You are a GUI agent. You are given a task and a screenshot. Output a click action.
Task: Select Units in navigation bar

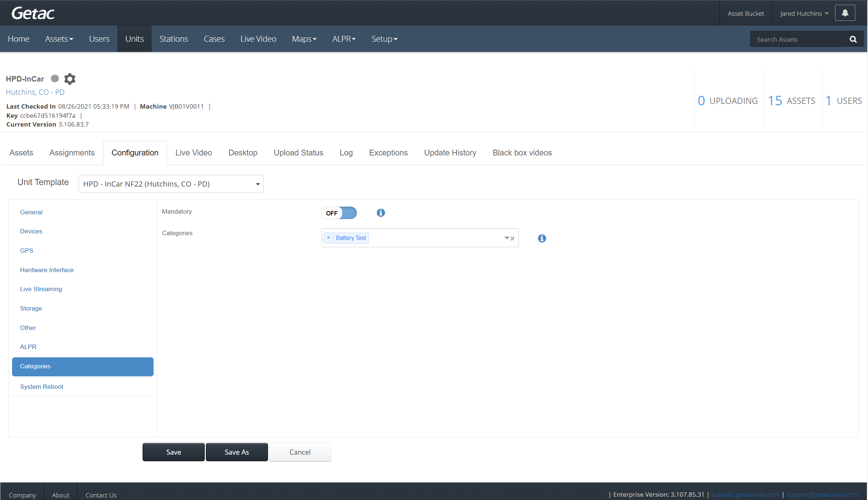pos(135,39)
